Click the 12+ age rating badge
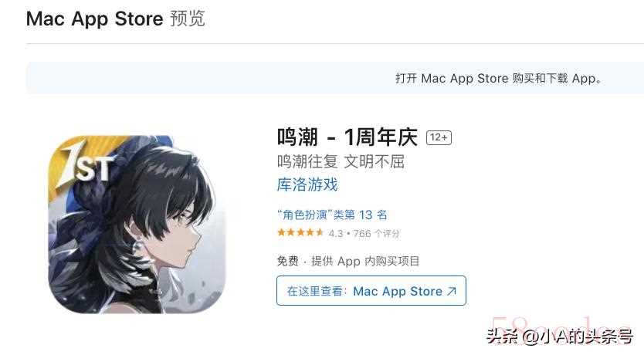The image size is (644, 355). 439,137
